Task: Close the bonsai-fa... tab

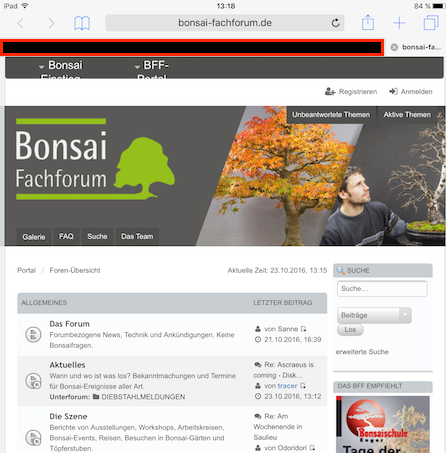Action: pos(394,47)
